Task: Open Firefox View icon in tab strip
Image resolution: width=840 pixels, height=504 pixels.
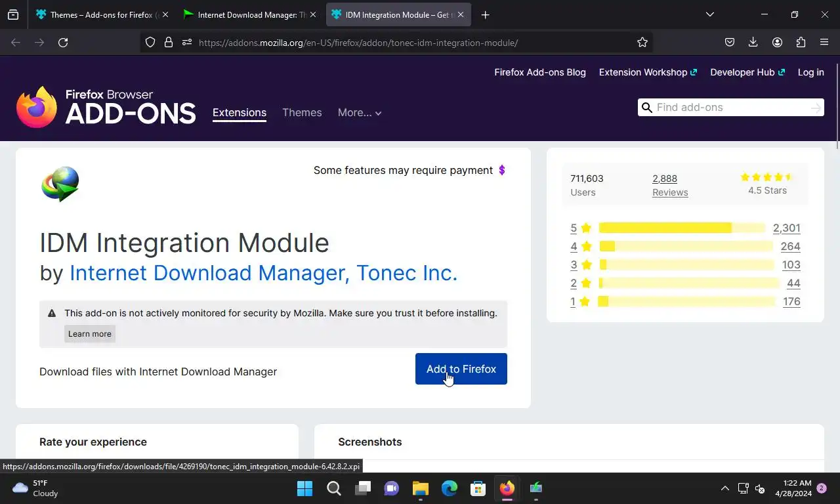Action: (x=13, y=14)
